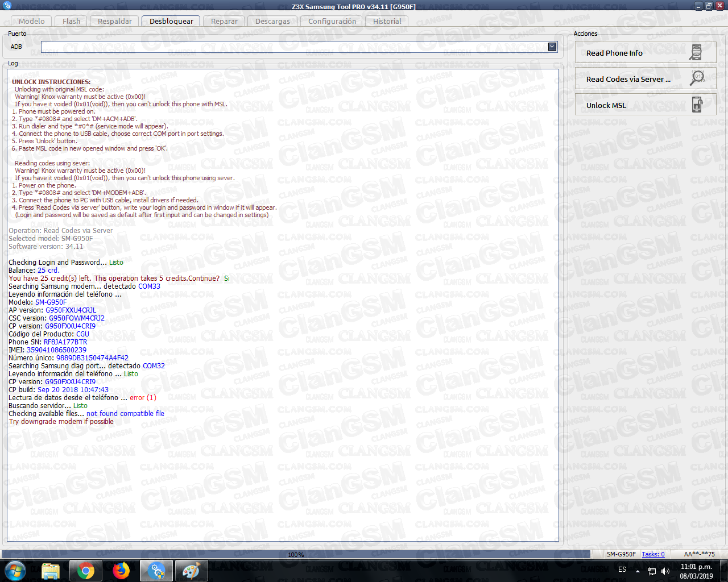Expand the ADB port dropdown arrow
The image size is (728, 582).
[x=552, y=47]
